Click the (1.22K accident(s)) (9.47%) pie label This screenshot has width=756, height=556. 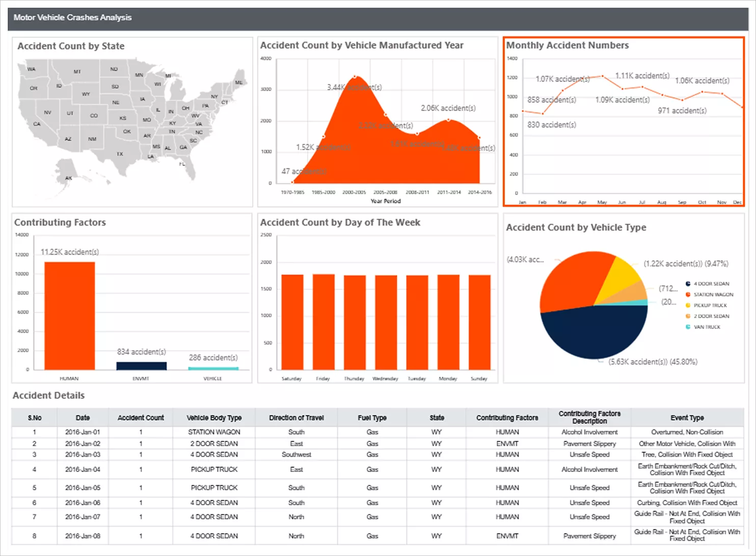tap(686, 264)
